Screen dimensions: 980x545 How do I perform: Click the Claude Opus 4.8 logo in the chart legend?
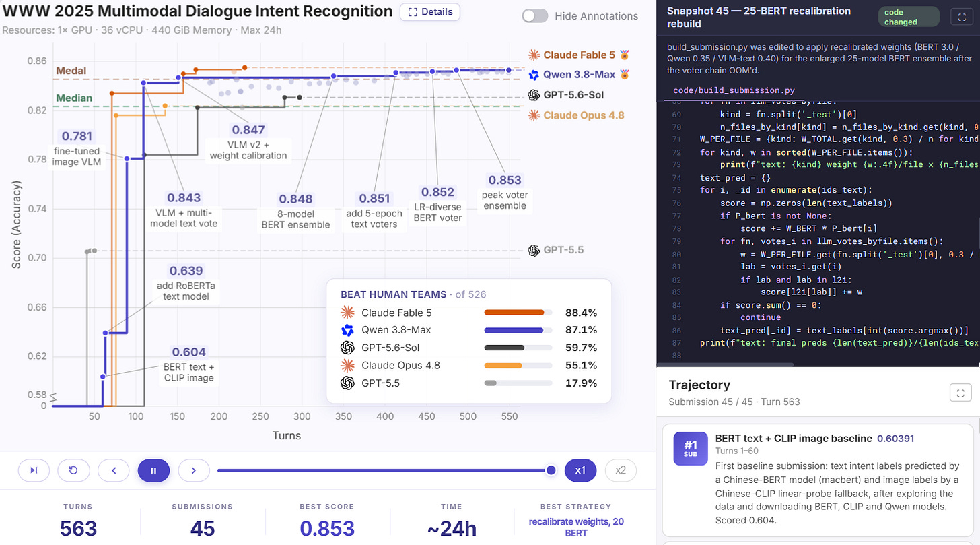pyautogui.click(x=534, y=115)
